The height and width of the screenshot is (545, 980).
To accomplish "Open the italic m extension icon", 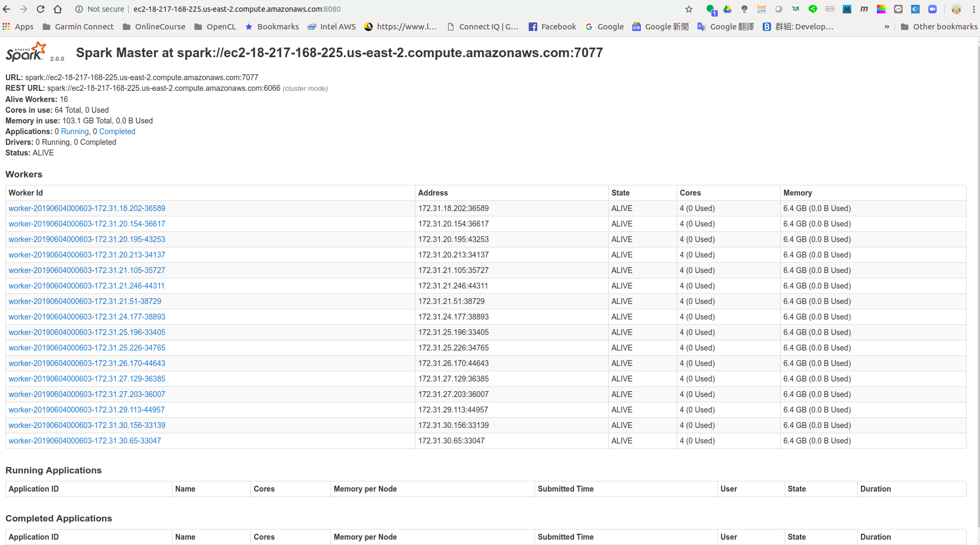I will 864,9.
